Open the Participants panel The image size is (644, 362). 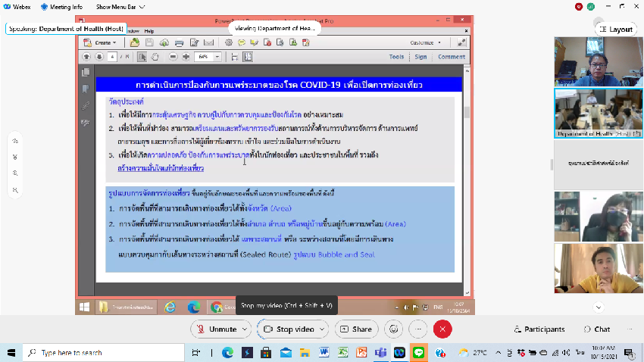point(538,329)
